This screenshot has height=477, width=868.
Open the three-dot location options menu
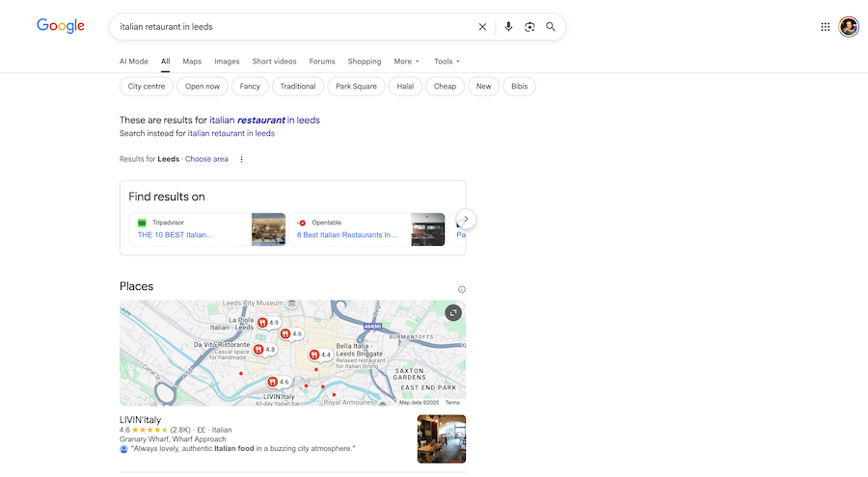tap(241, 159)
